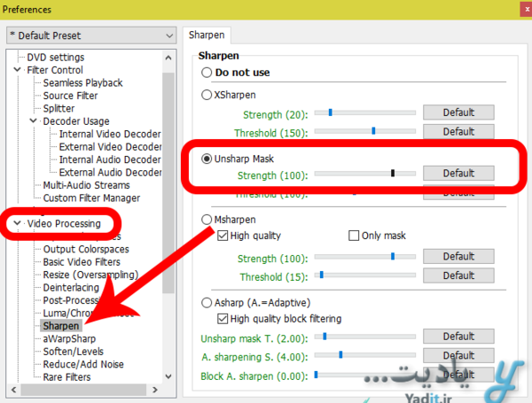Select Basic Video Filters item

pos(82,262)
